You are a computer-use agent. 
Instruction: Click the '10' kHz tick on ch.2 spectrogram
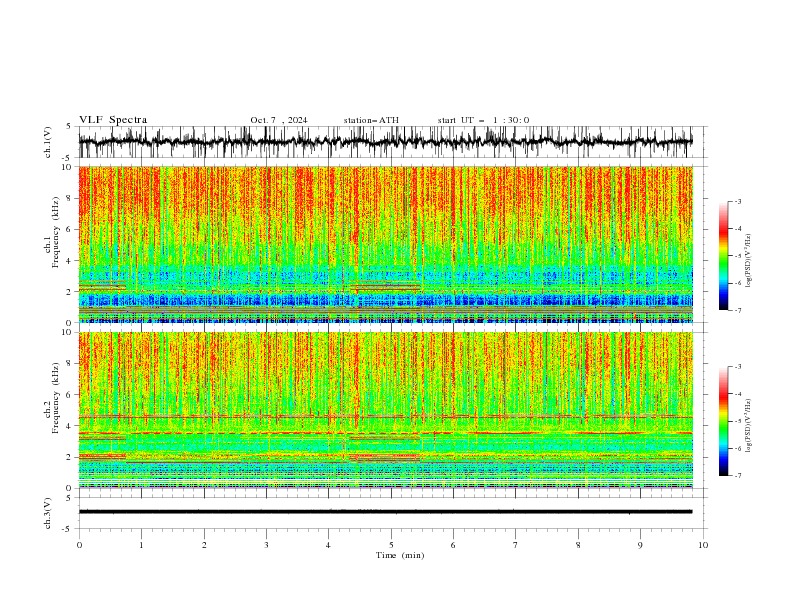pyautogui.click(x=68, y=332)
